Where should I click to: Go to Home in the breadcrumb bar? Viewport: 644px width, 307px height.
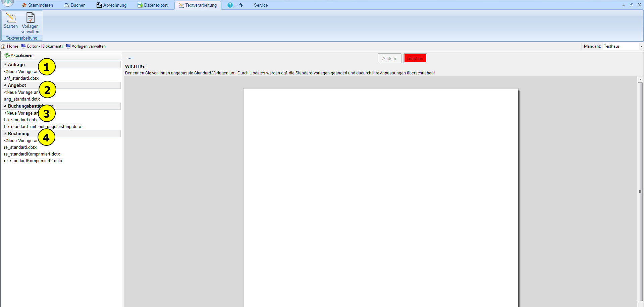click(10, 46)
